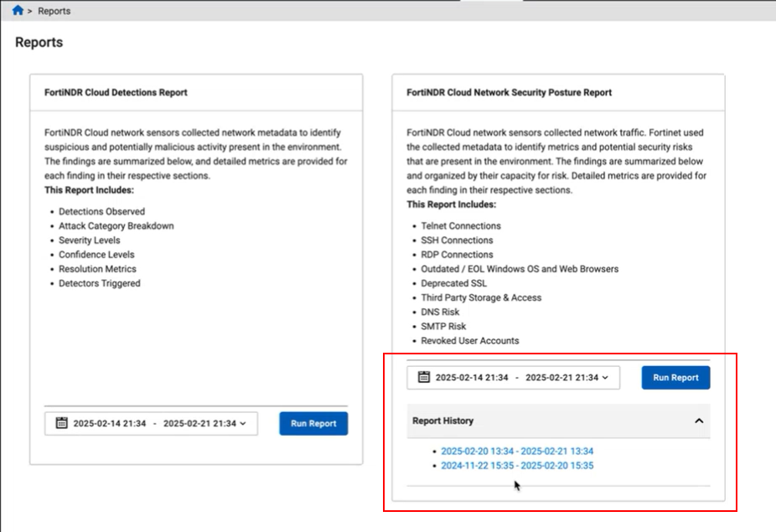Click the FortiNDR Cloud Detections Report title

click(x=116, y=93)
